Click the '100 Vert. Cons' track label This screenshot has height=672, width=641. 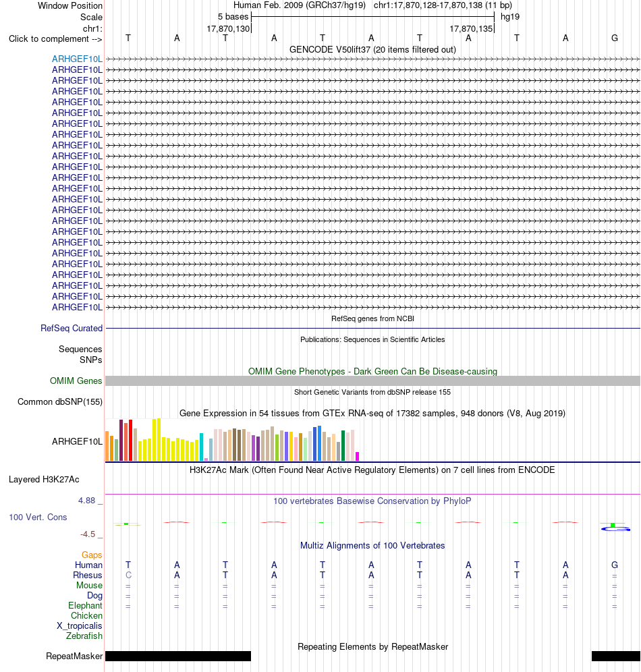tap(38, 517)
